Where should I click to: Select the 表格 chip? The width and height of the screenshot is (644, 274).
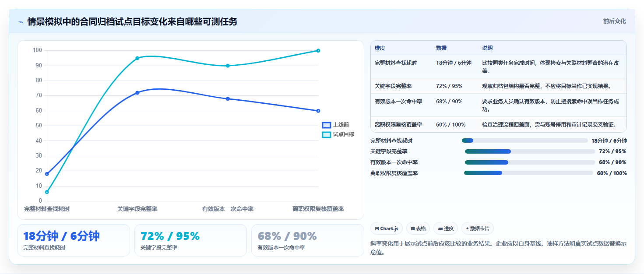click(x=418, y=228)
